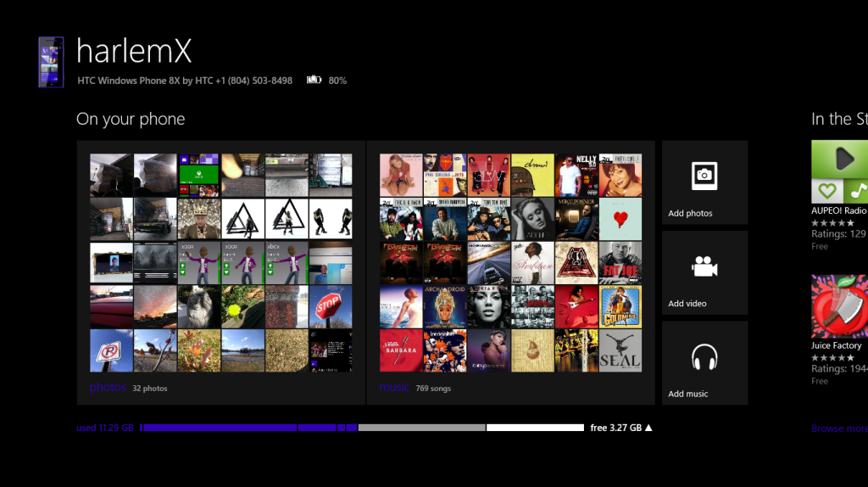Open the Fat Joe album cover
This screenshot has width=868, height=487.
pyautogui.click(x=620, y=263)
